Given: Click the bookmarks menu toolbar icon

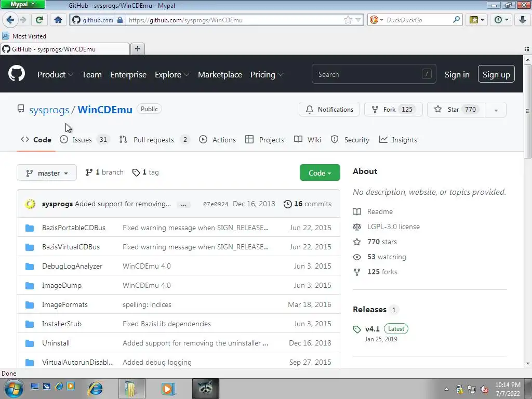Looking at the screenshot, I should point(477,20).
